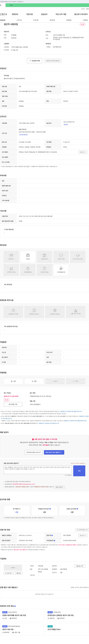Switch to the 근무조건 section tab
The height and width of the screenshot is (644, 89).
(19, 20)
